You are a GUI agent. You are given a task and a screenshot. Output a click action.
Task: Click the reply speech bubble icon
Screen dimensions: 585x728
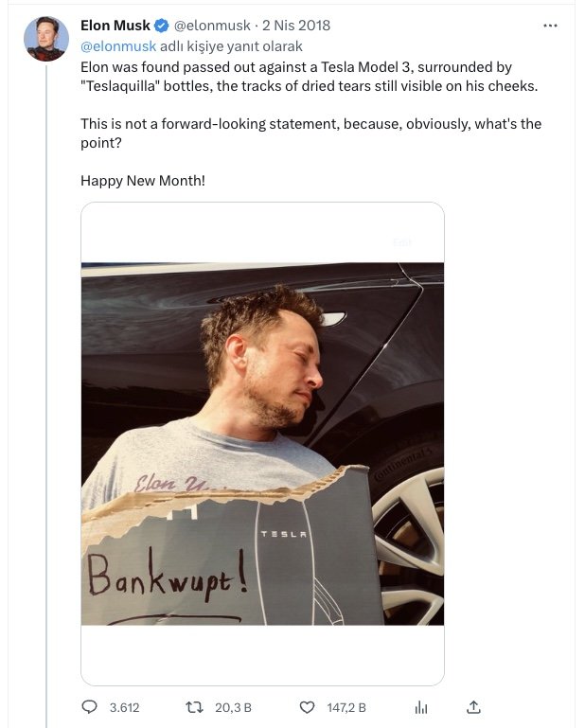(90, 707)
